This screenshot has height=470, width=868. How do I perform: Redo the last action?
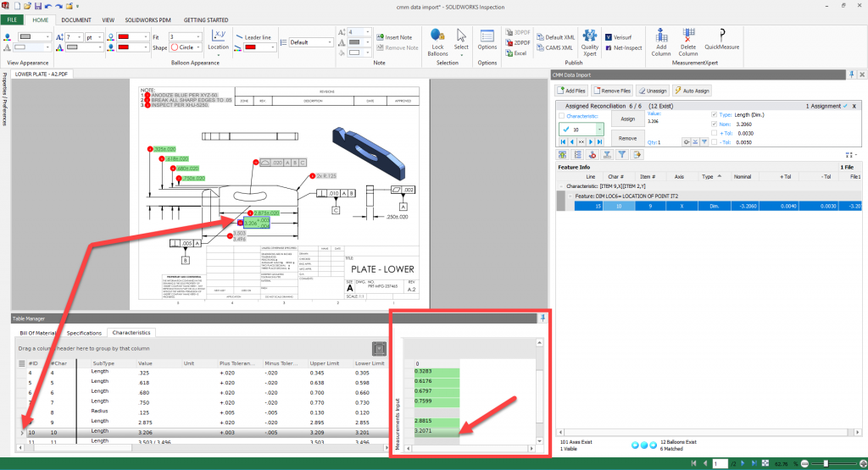(58, 6)
